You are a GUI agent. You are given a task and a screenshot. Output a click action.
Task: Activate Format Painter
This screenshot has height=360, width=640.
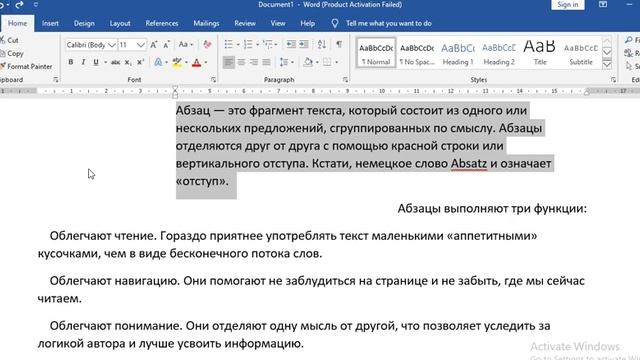pos(26,66)
